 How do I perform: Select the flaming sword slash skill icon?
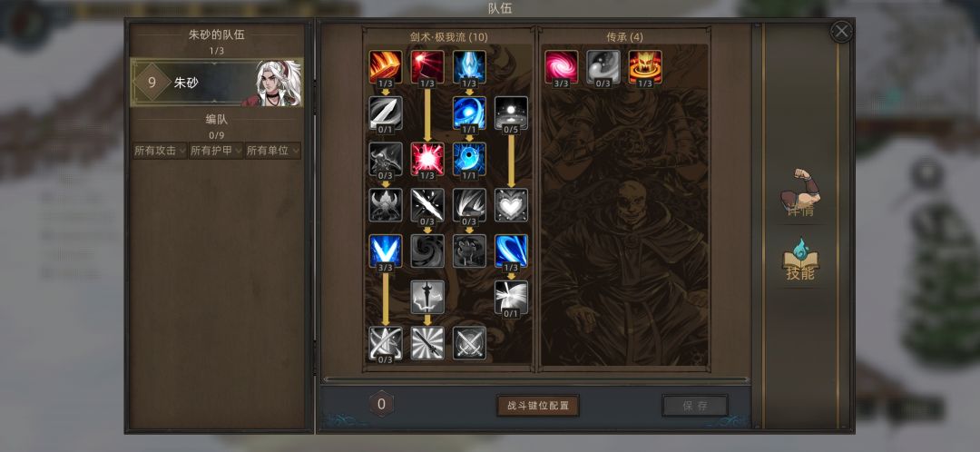[386, 67]
